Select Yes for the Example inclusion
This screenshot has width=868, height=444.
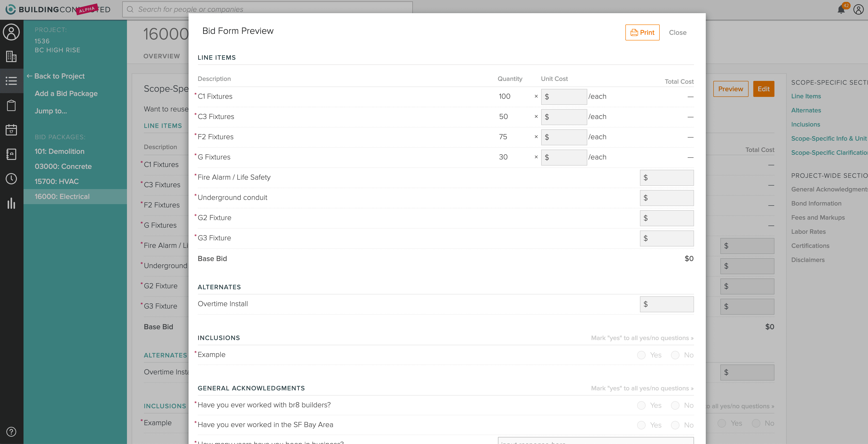641,355
